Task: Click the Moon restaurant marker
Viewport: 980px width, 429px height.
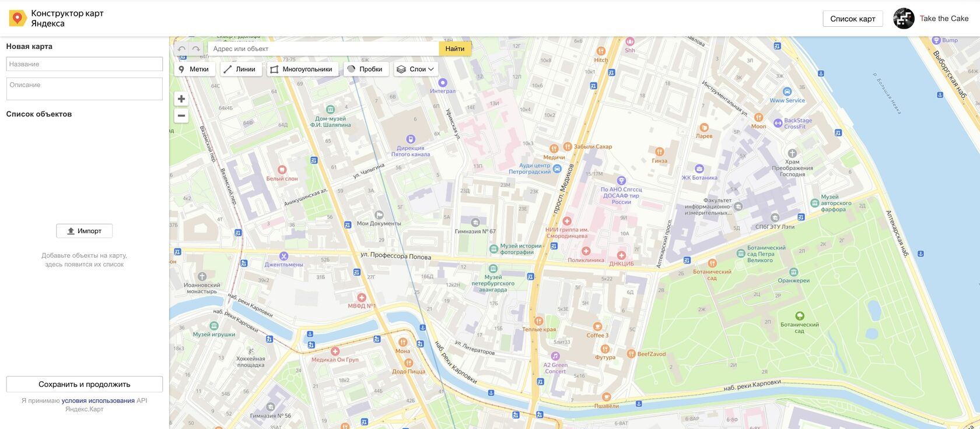Action: pyautogui.click(x=758, y=117)
